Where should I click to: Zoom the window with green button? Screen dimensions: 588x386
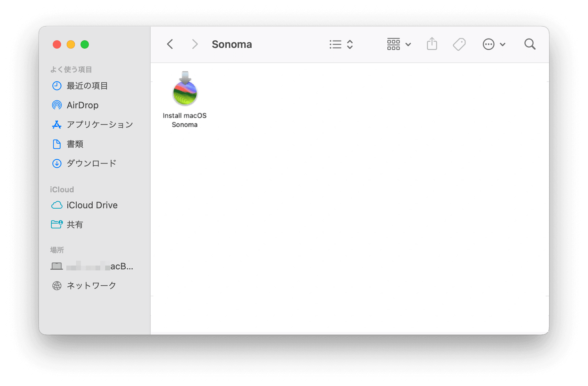pos(85,44)
